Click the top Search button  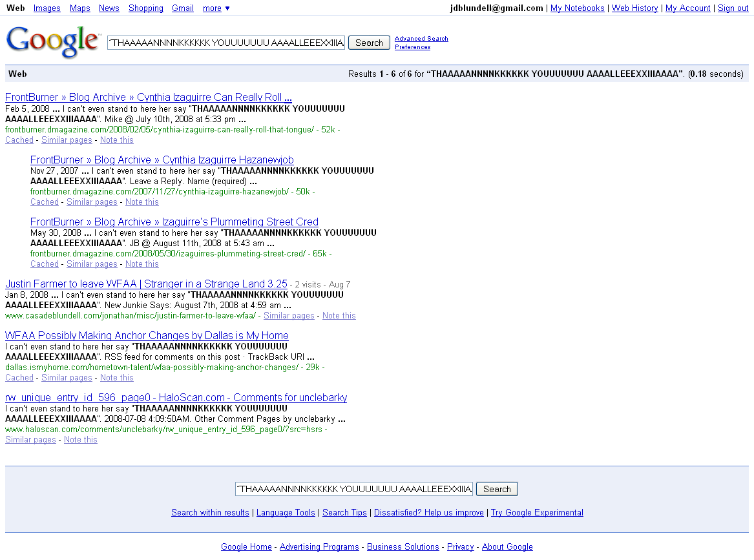click(x=369, y=43)
